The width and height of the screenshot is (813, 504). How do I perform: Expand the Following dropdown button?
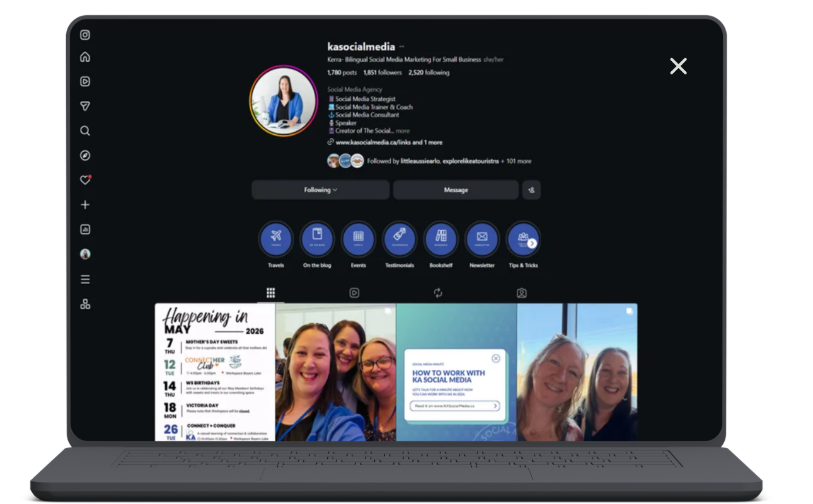pyautogui.click(x=321, y=190)
